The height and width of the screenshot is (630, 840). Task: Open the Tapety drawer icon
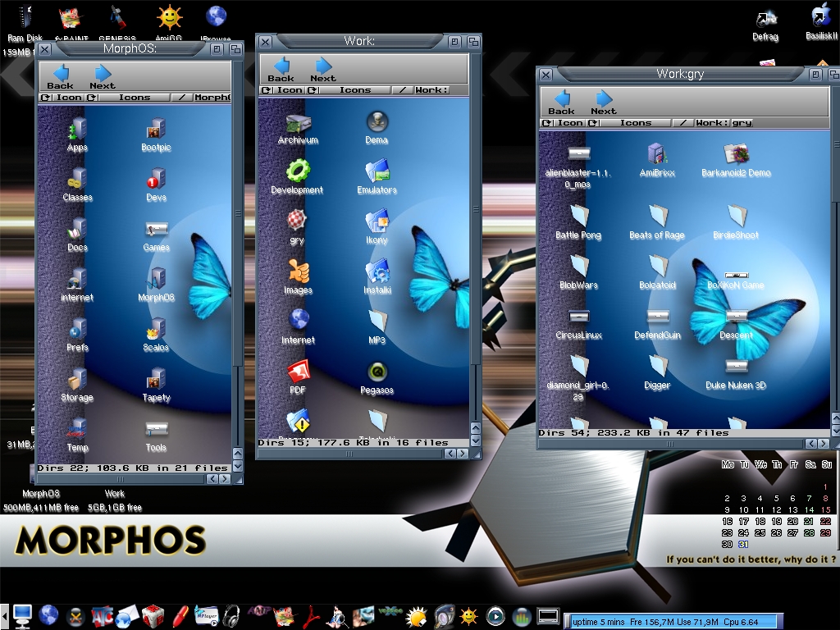pos(156,385)
